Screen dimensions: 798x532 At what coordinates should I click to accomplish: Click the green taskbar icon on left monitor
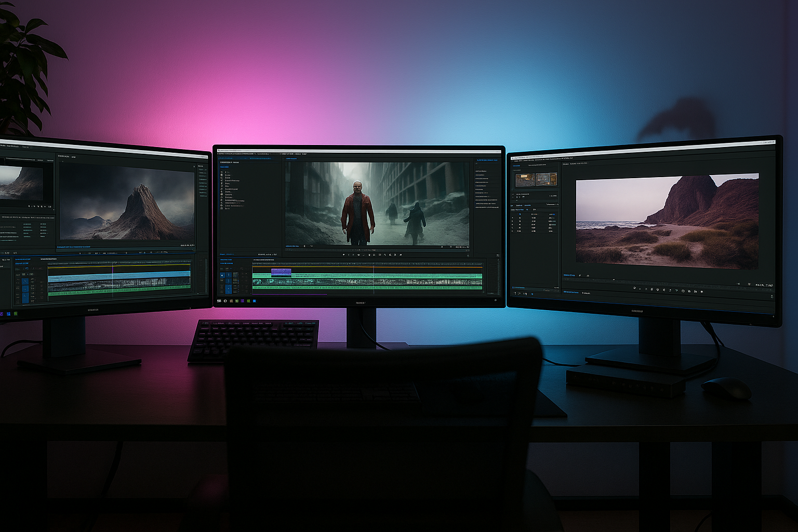[16, 314]
